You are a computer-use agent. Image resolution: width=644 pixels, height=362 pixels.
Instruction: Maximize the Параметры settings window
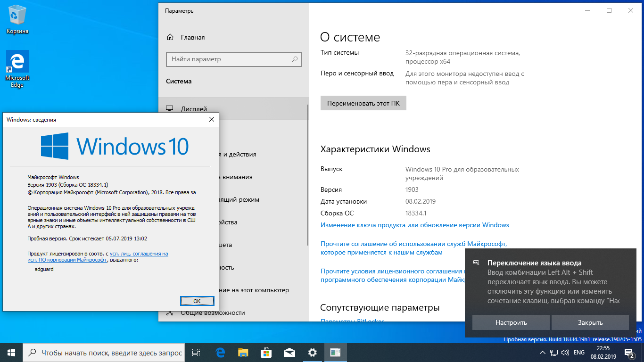tap(609, 10)
